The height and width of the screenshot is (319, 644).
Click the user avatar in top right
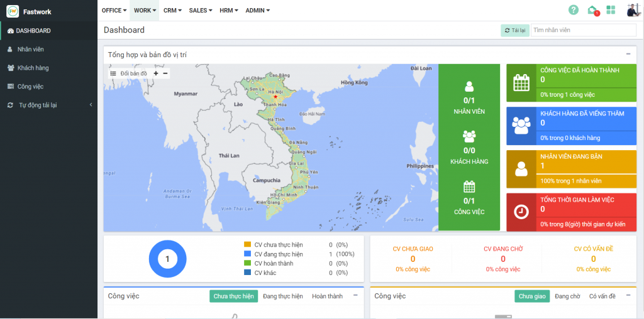(633, 10)
